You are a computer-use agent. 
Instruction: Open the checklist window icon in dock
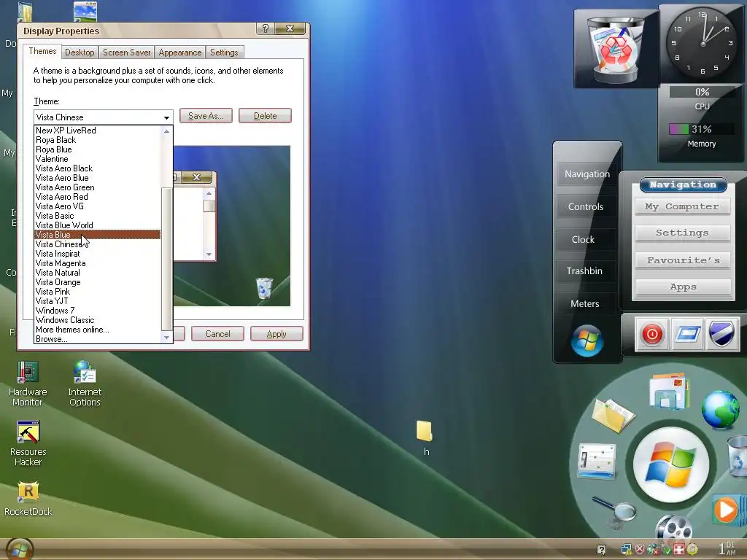coord(597,461)
